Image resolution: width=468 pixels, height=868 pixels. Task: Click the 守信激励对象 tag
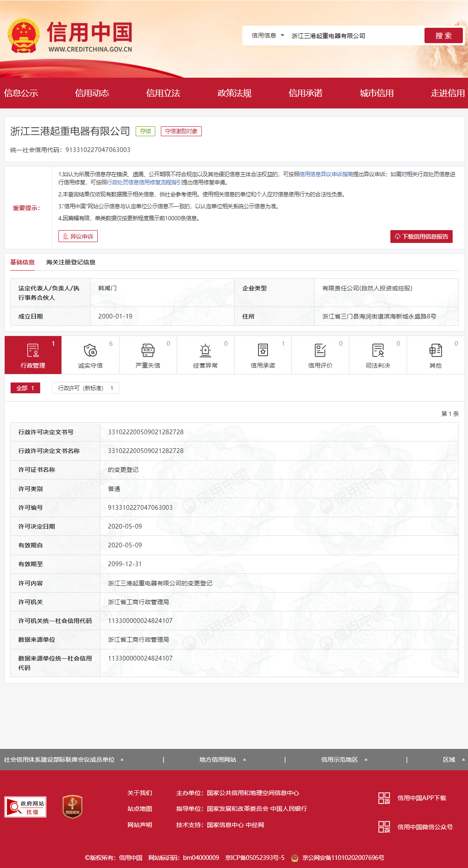click(181, 131)
